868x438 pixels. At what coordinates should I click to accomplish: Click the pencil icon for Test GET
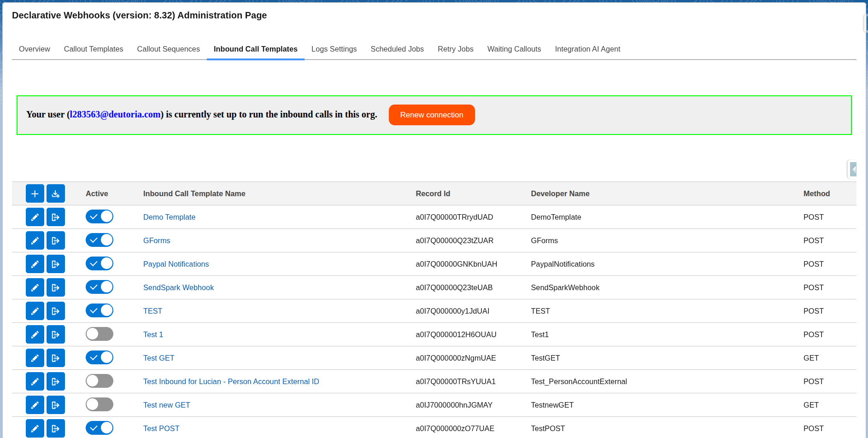35,358
